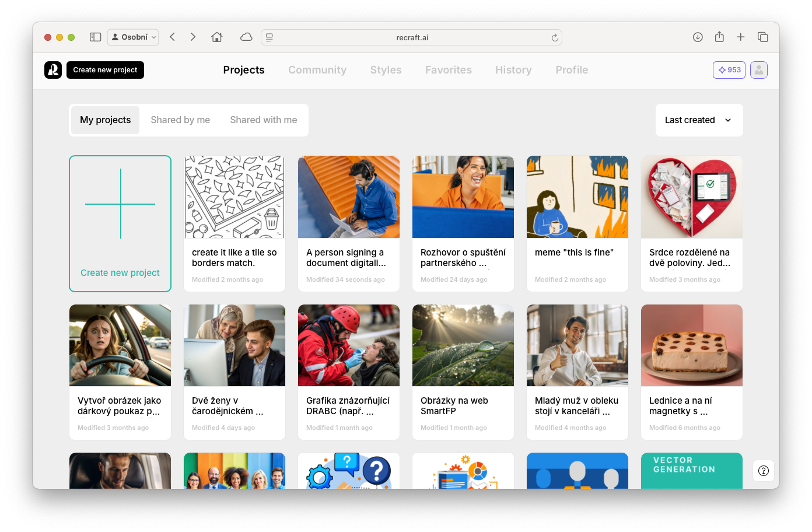Open the Community tab
The height and width of the screenshot is (532, 812).
pyautogui.click(x=317, y=70)
